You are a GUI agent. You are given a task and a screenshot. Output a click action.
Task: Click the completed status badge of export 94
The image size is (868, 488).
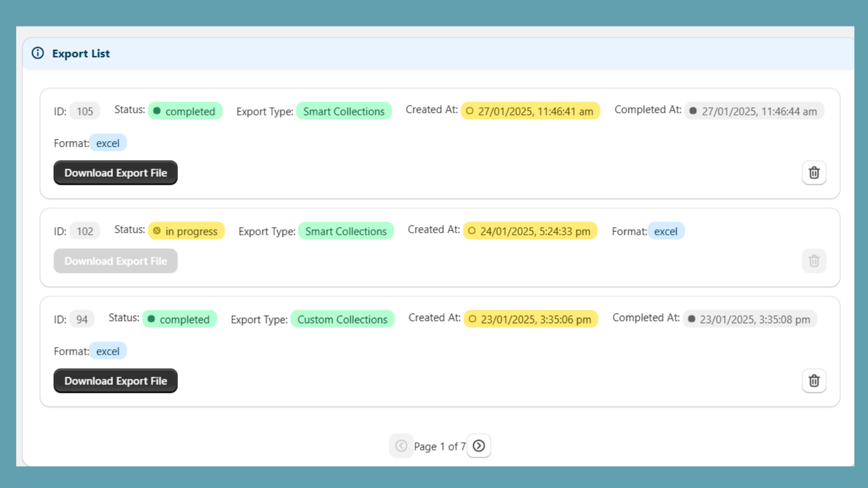(x=179, y=319)
